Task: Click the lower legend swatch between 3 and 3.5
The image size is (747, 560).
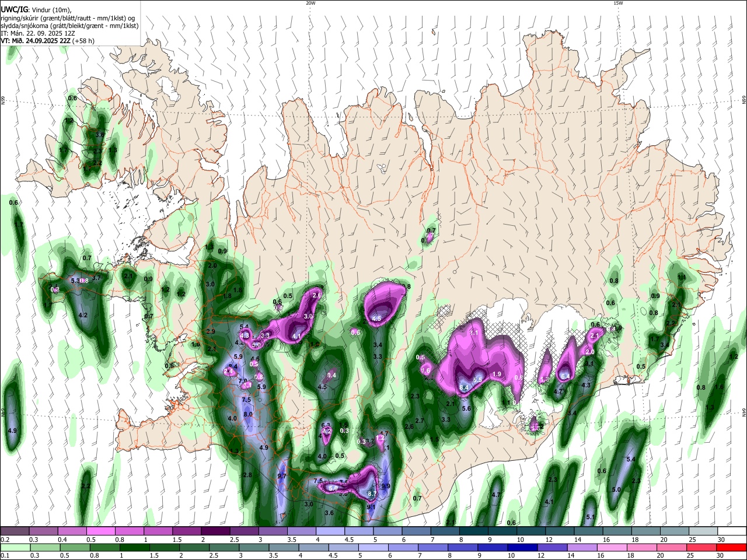Action: click(x=253, y=547)
